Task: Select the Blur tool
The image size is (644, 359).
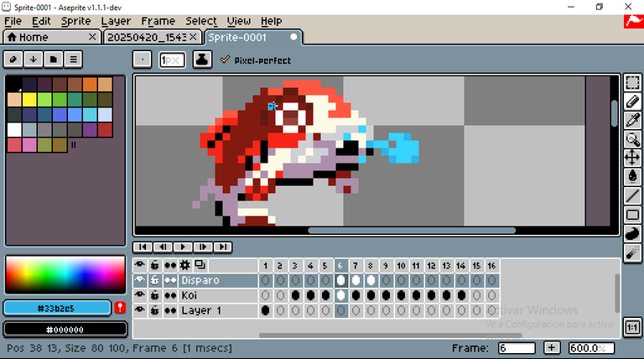Action: tap(632, 252)
